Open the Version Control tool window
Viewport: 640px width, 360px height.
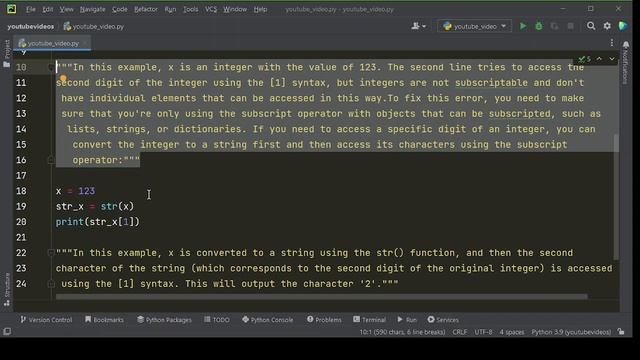[46, 320]
